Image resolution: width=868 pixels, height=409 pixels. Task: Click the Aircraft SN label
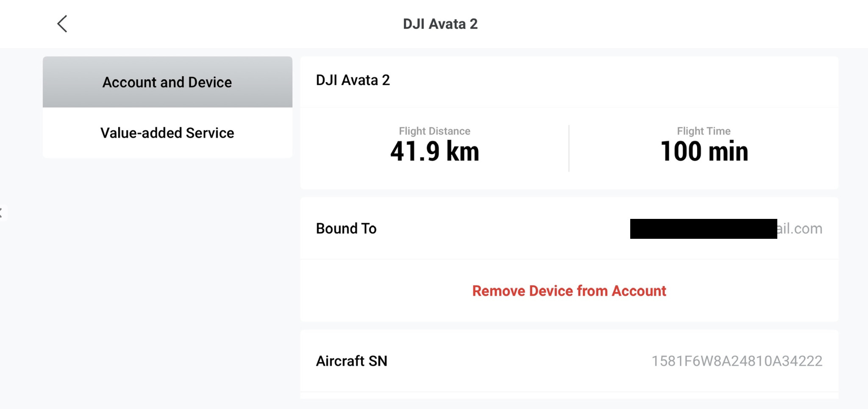click(x=352, y=361)
